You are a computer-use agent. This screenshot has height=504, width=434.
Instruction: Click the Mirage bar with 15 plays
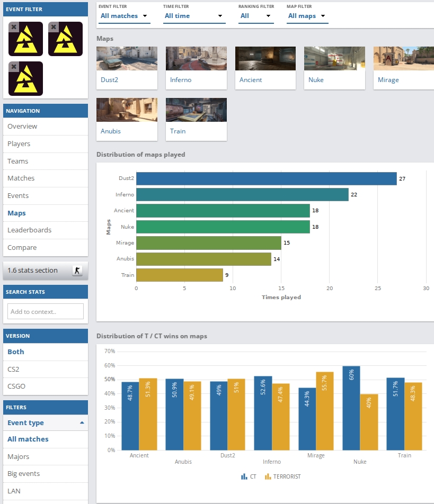[209, 243]
